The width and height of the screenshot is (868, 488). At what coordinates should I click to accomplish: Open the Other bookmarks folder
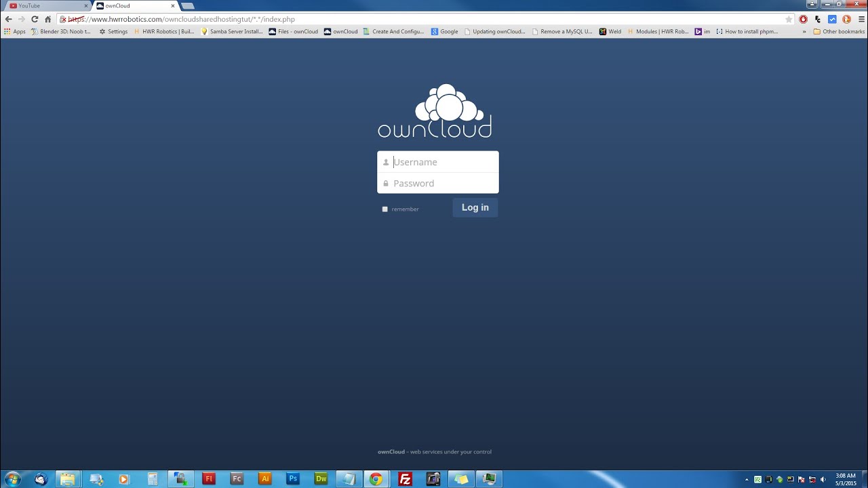click(839, 31)
